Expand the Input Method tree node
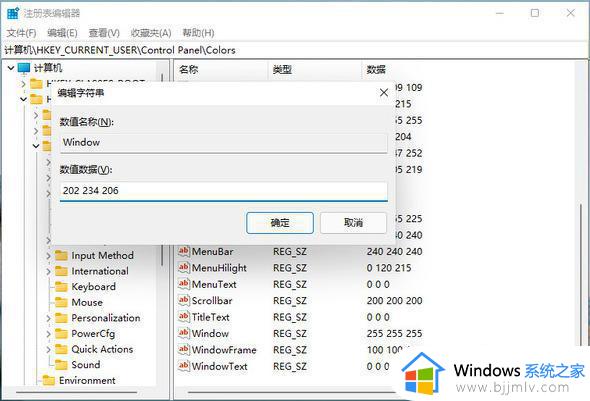The width and height of the screenshot is (590, 401). click(x=48, y=256)
